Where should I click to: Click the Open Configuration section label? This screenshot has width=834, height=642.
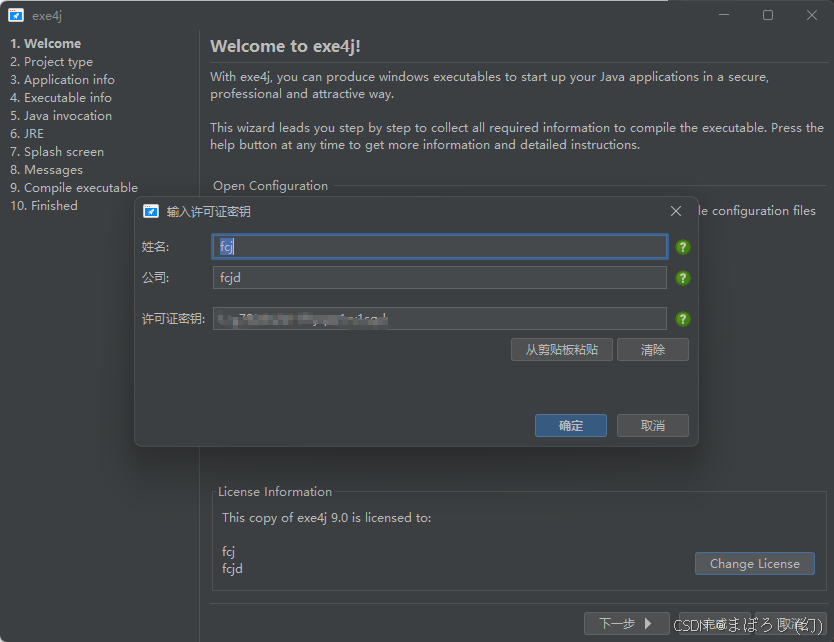(271, 186)
